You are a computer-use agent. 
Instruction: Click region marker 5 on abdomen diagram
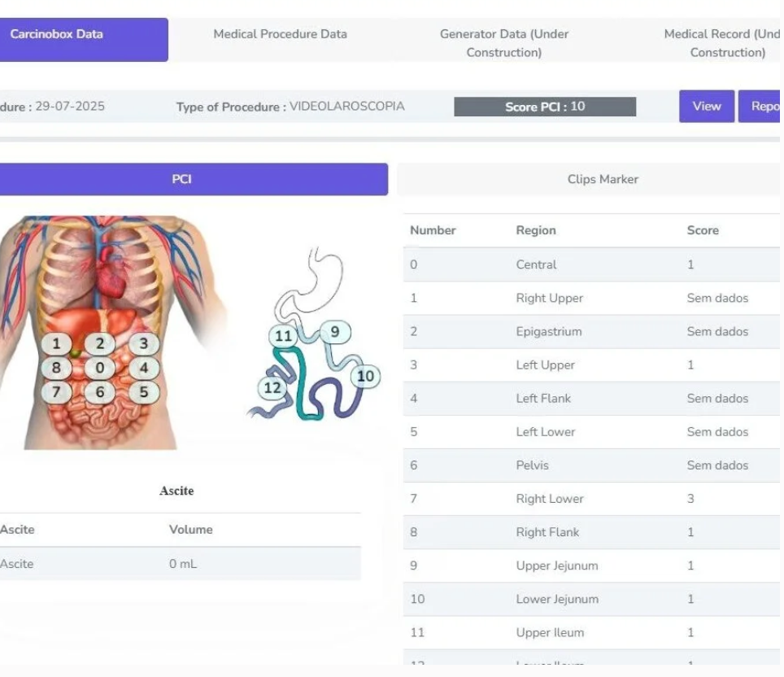coord(144,391)
